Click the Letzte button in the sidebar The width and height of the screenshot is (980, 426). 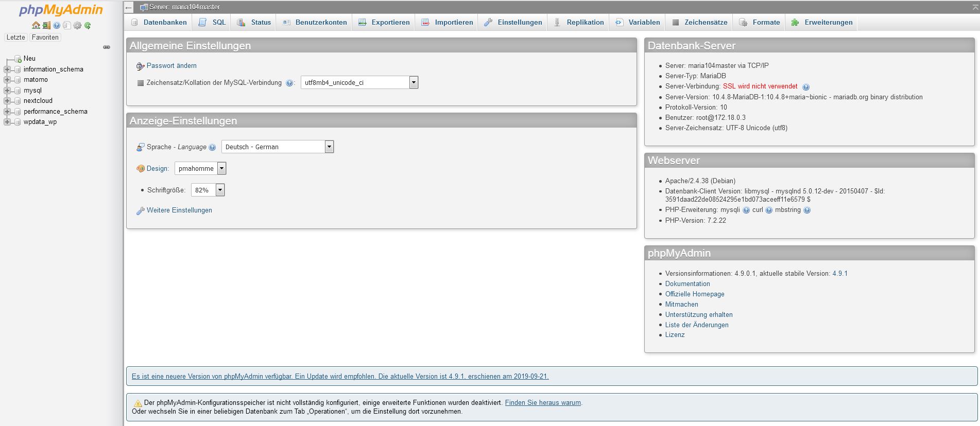click(x=15, y=38)
